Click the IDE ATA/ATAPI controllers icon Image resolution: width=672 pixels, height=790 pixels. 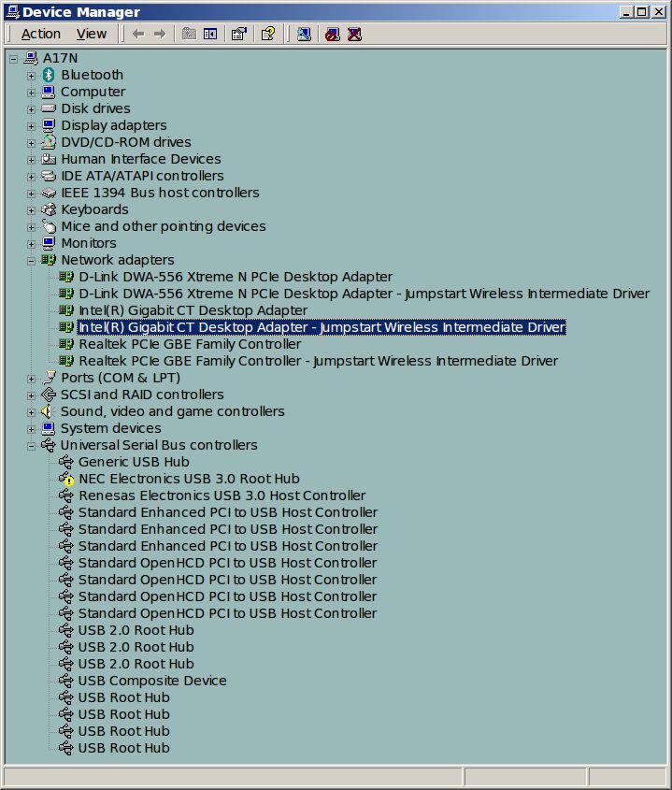[x=49, y=176]
